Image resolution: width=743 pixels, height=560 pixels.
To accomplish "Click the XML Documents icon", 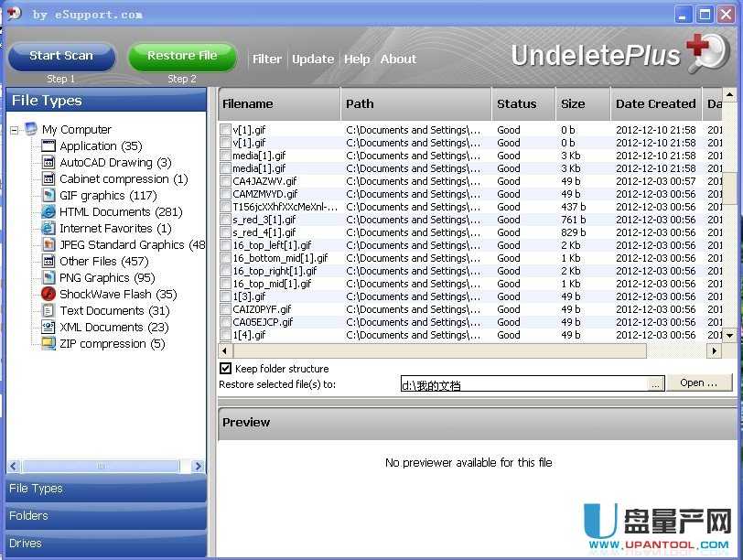I will click(48, 327).
